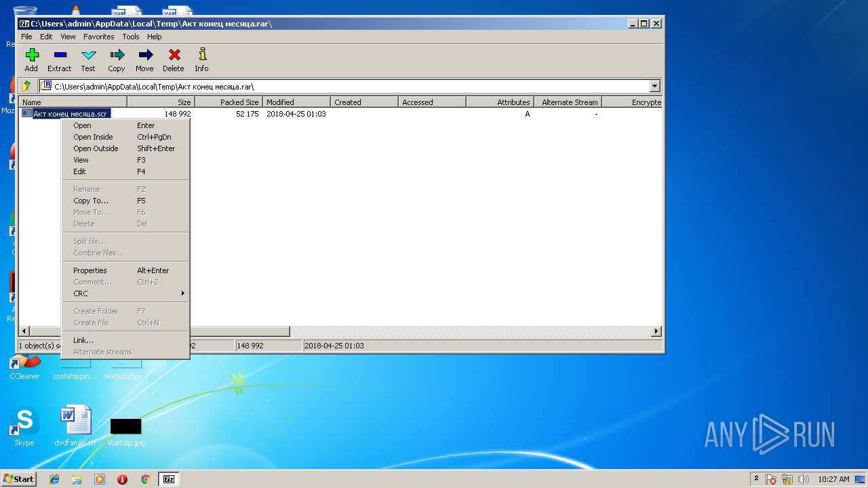This screenshot has width=868, height=488.
Task: Choose Properties in the context menu
Action: 125,270
